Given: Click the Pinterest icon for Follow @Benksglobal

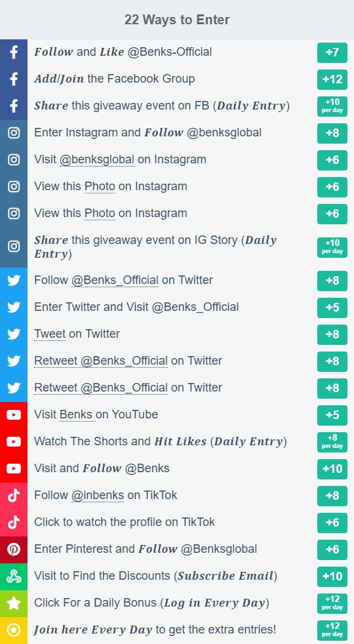Looking at the screenshot, I should click(x=14, y=550).
